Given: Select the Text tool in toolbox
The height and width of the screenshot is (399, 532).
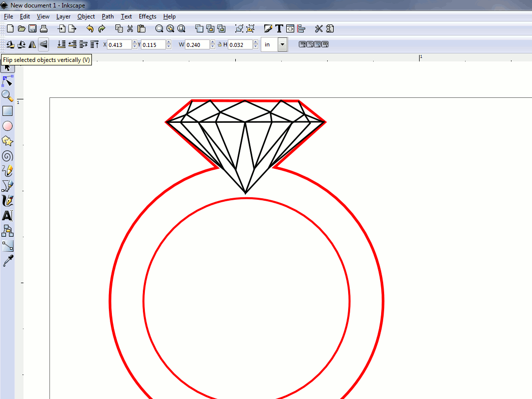Looking at the screenshot, I should 7,216.
